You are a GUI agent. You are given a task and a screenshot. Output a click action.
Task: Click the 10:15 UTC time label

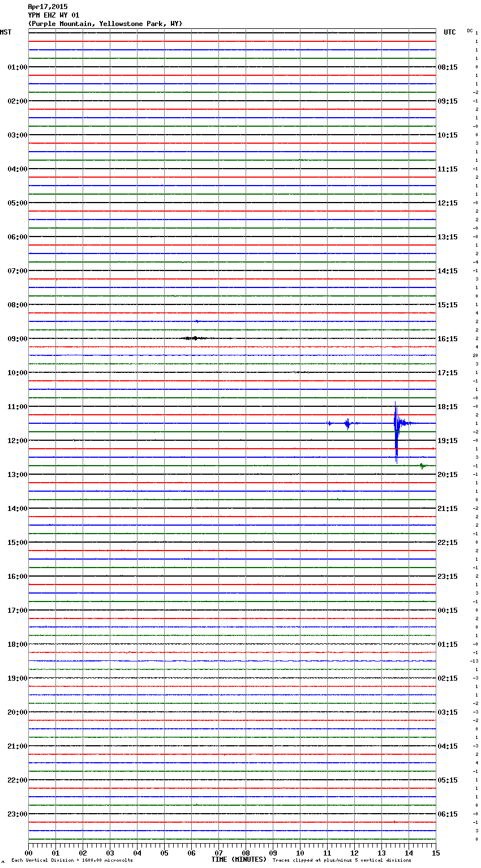pos(448,135)
